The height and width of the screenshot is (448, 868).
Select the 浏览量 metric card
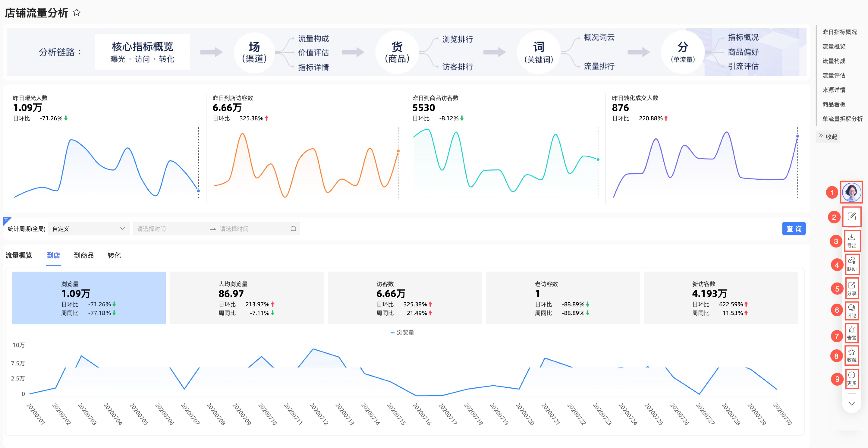pos(89,298)
